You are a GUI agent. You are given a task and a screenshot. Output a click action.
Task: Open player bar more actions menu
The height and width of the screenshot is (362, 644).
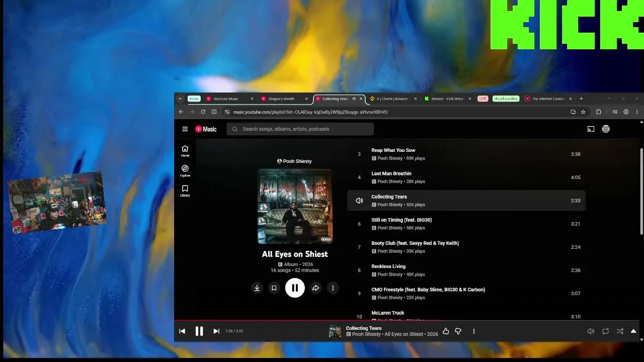click(x=473, y=331)
